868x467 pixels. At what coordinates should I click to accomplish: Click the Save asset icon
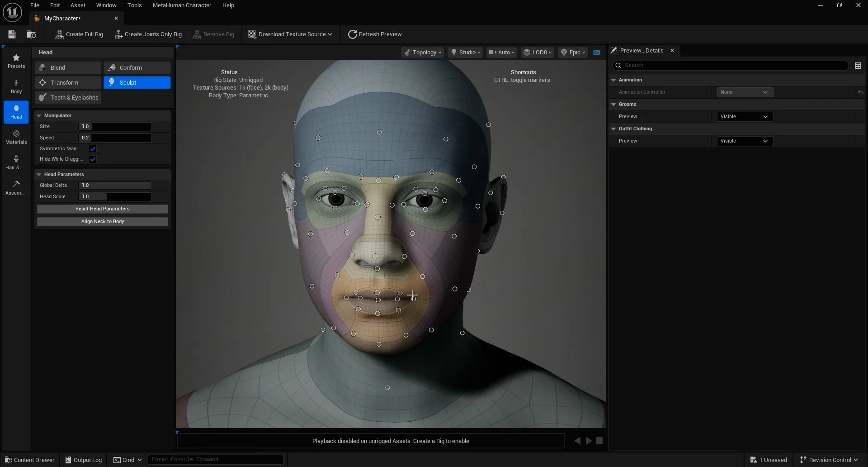coord(12,34)
